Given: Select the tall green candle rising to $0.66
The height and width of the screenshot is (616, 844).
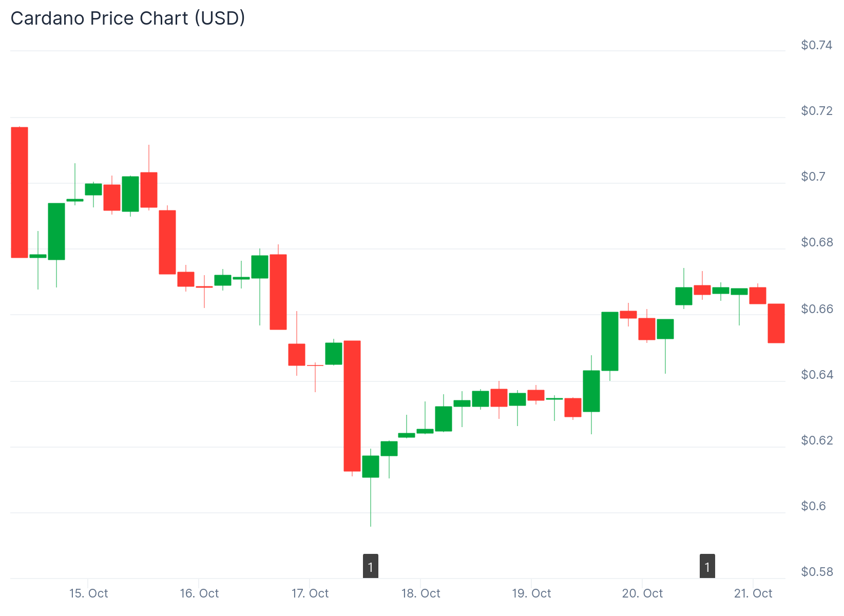Looking at the screenshot, I should [x=610, y=341].
